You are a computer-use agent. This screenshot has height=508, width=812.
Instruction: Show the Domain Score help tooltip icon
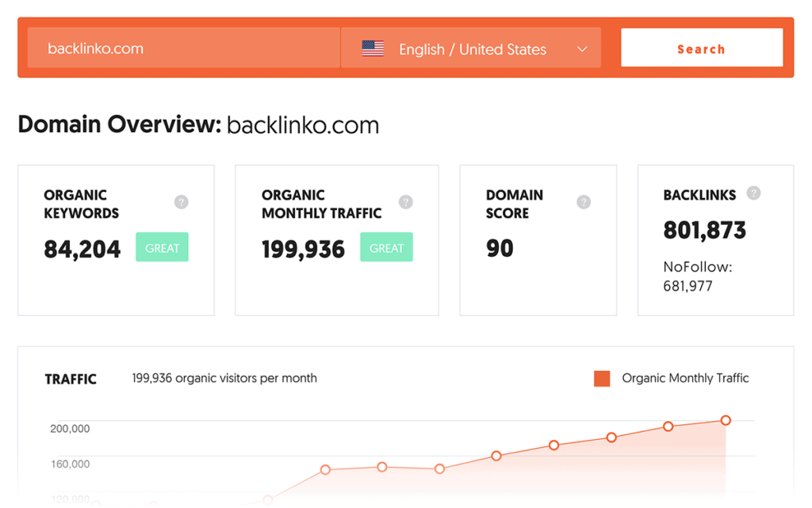pyautogui.click(x=584, y=202)
